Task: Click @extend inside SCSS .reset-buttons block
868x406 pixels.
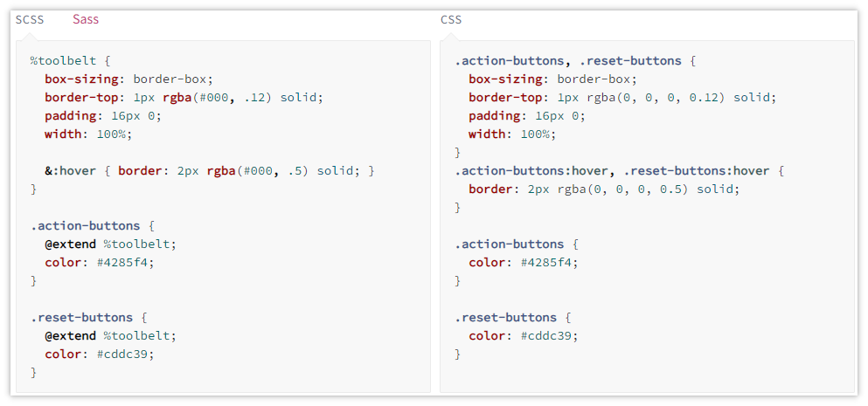Action: pos(70,336)
